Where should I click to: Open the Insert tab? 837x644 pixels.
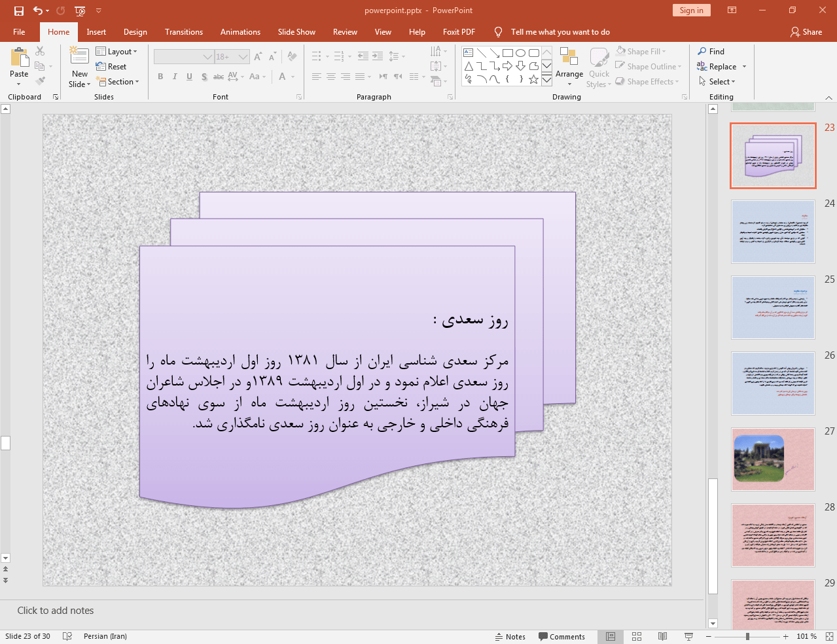point(96,31)
